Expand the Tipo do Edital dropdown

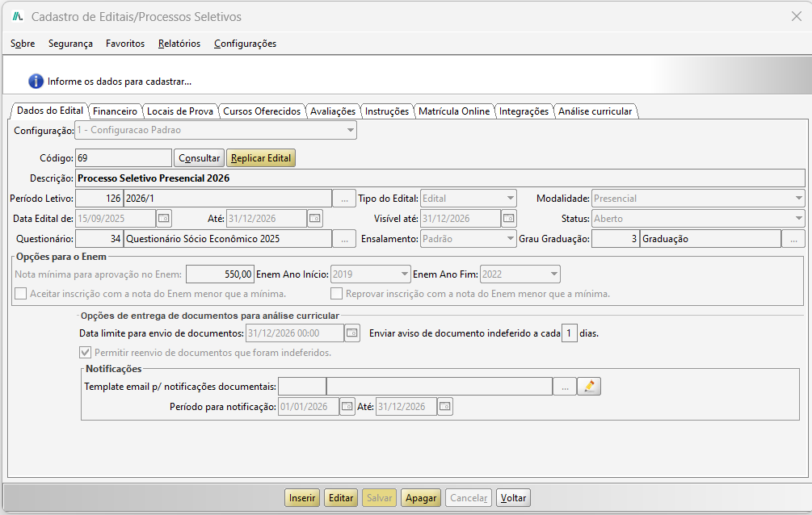[x=510, y=199]
